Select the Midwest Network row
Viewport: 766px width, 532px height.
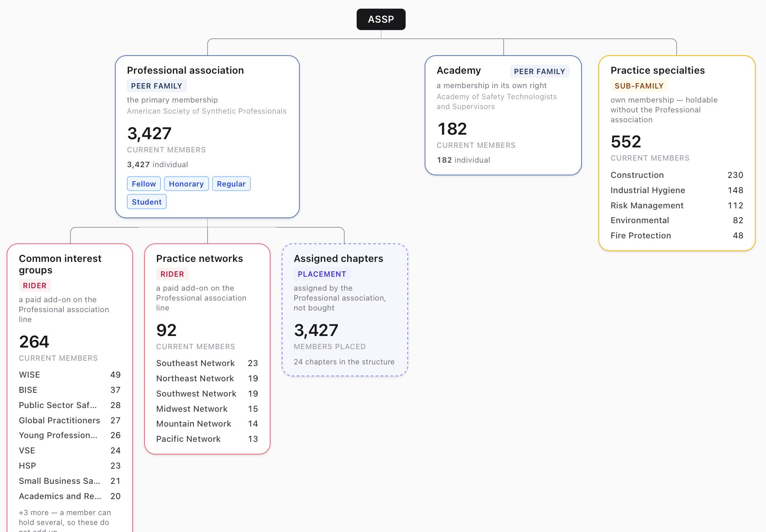point(207,409)
